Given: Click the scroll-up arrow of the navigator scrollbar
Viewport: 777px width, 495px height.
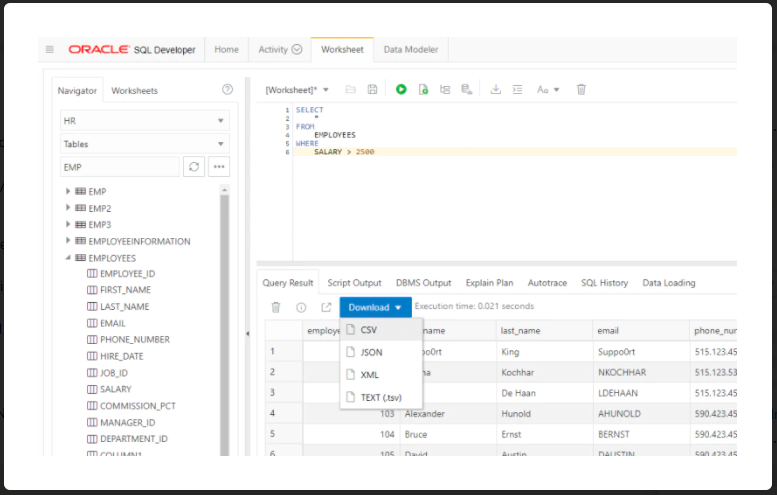Looking at the screenshot, I should tap(224, 190).
